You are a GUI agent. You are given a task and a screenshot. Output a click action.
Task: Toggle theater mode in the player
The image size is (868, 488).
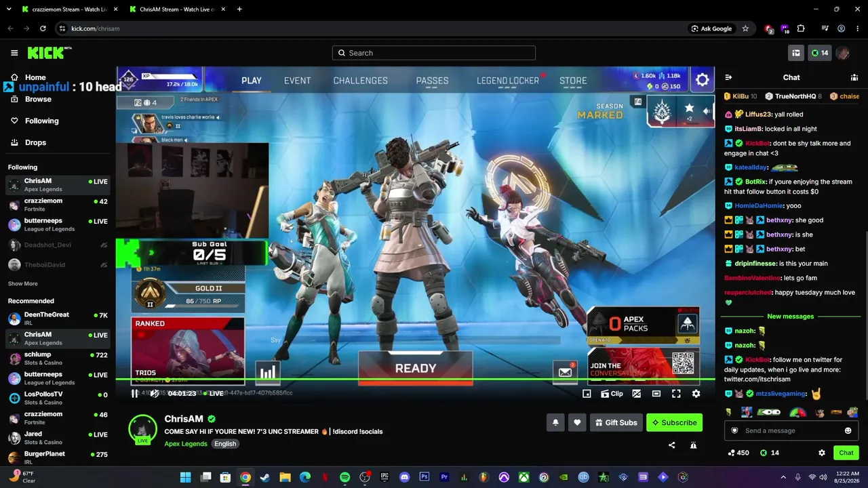[656, 393]
